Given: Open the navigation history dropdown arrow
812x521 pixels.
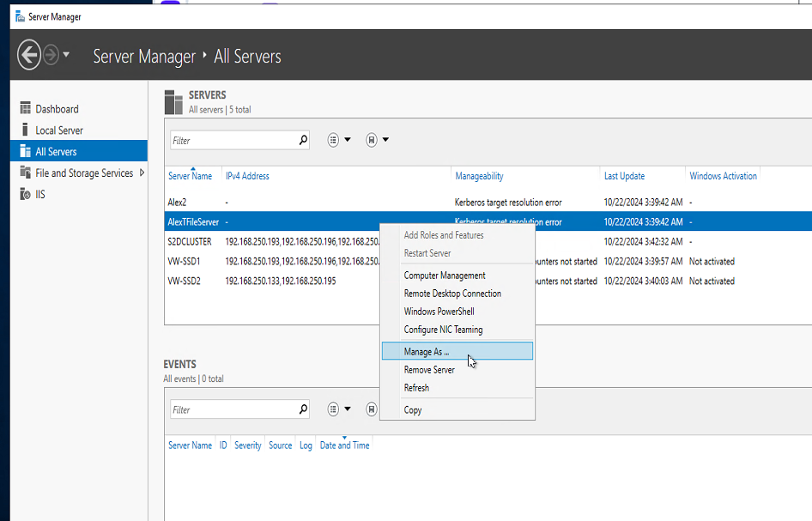Looking at the screenshot, I should (66, 54).
